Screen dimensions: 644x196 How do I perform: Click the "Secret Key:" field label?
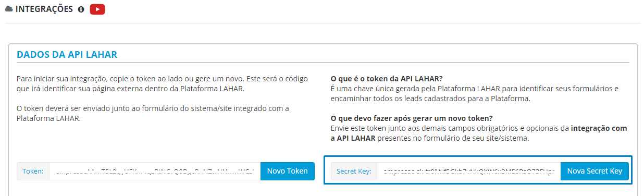[x=354, y=171]
